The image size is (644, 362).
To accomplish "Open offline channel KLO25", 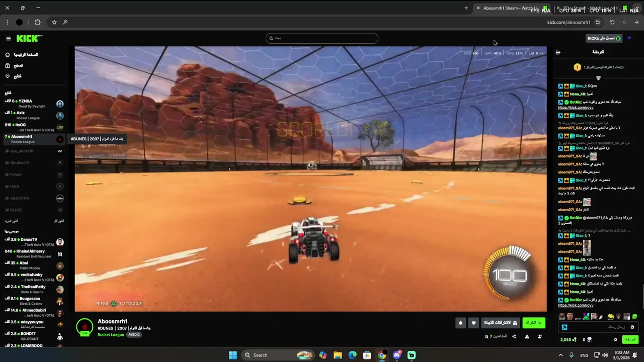I will pyautogui.click(x=33, y=210).
